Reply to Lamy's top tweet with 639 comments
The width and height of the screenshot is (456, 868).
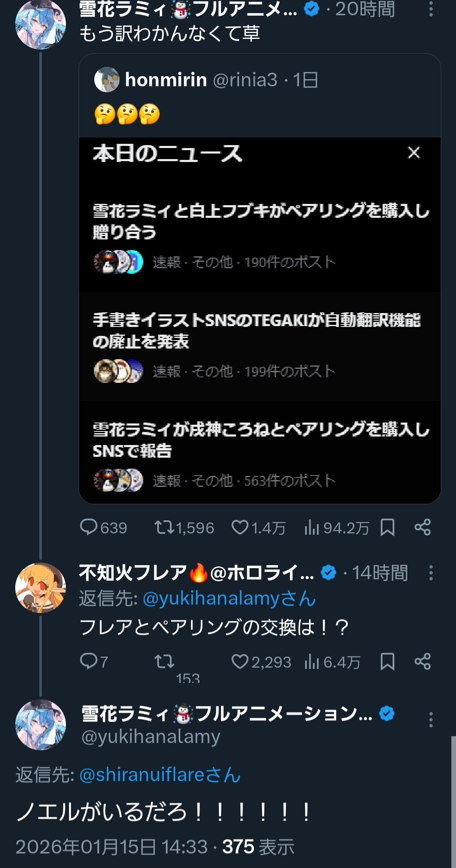89,527
